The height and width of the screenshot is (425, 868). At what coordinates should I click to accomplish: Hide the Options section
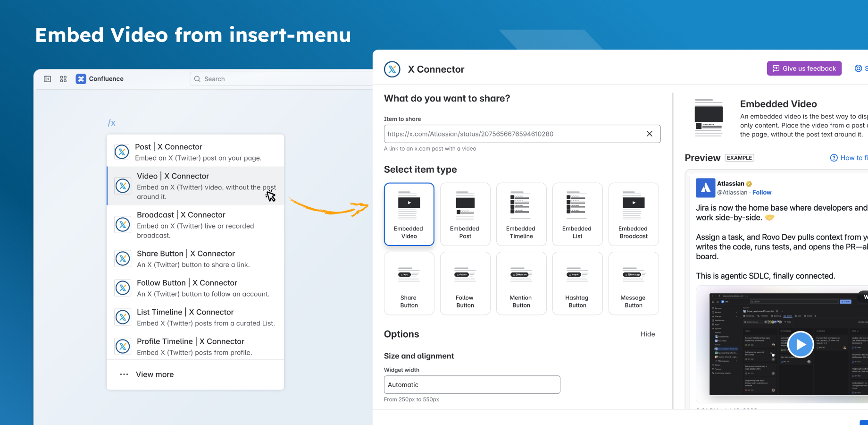[648, 334]
